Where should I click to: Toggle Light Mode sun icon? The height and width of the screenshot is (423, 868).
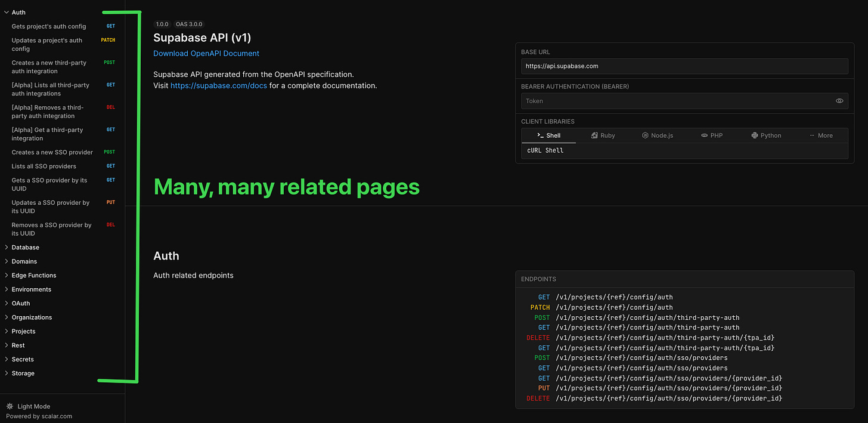10,406
